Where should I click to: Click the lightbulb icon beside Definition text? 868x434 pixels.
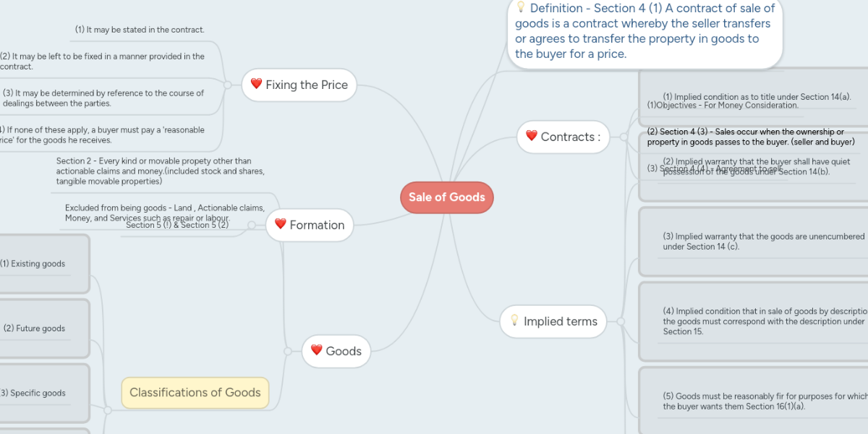520,7
